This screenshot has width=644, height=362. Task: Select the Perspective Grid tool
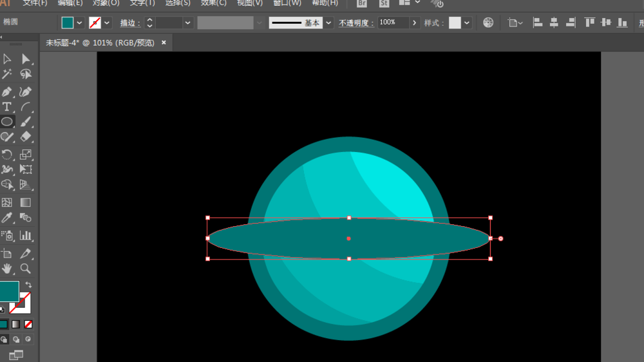point(26,184)
